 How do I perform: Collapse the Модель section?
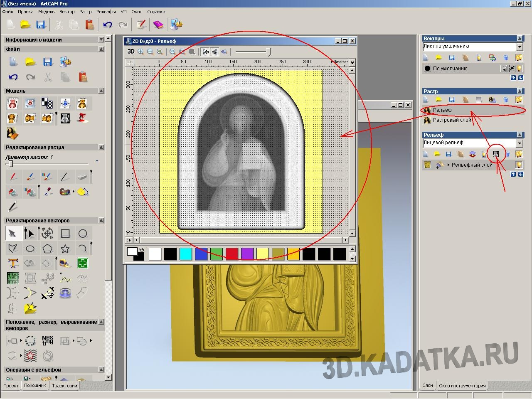click(x=101, y=91)
